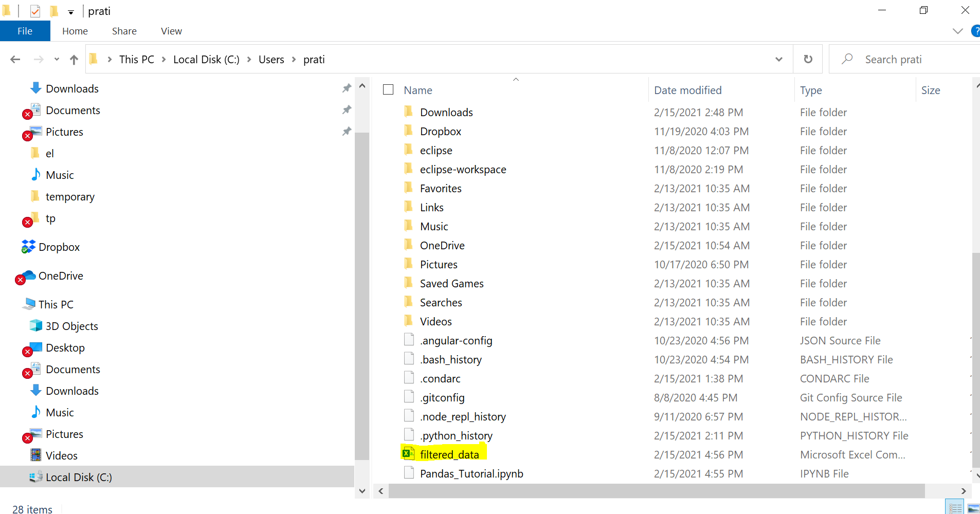Open Customize Quick Access Toolbar dropdown
The image size is (980, 514).
71,12
